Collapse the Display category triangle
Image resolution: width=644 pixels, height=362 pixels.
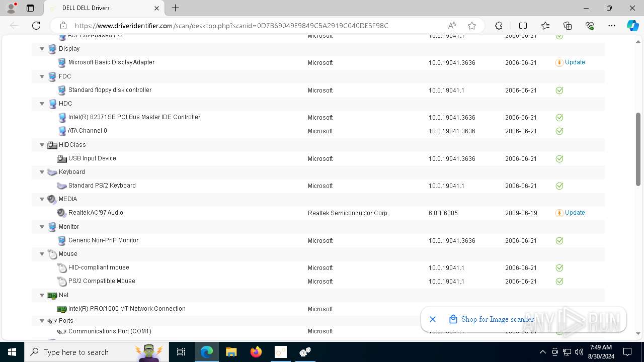pyautogui.click(x=42, y=49)
